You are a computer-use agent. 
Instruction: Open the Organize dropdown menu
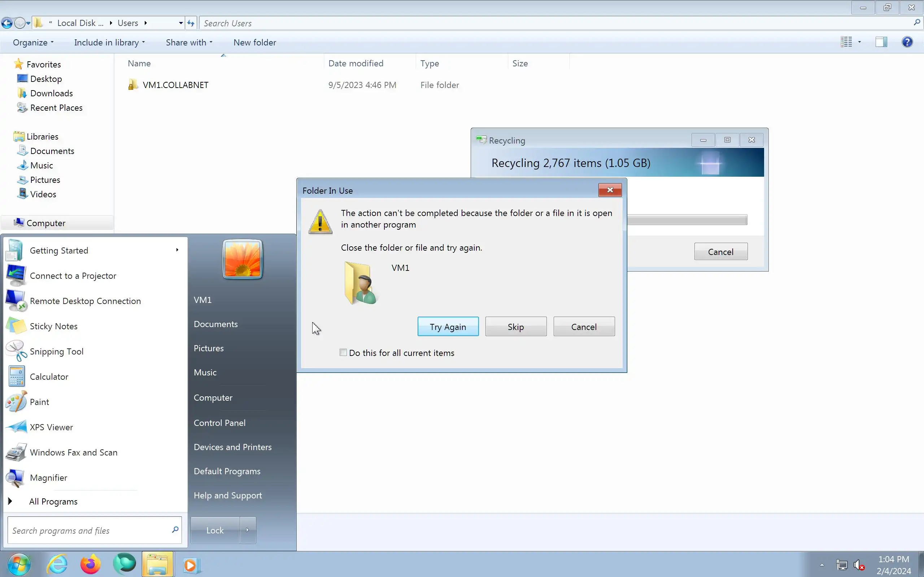[x=33, y=42]
